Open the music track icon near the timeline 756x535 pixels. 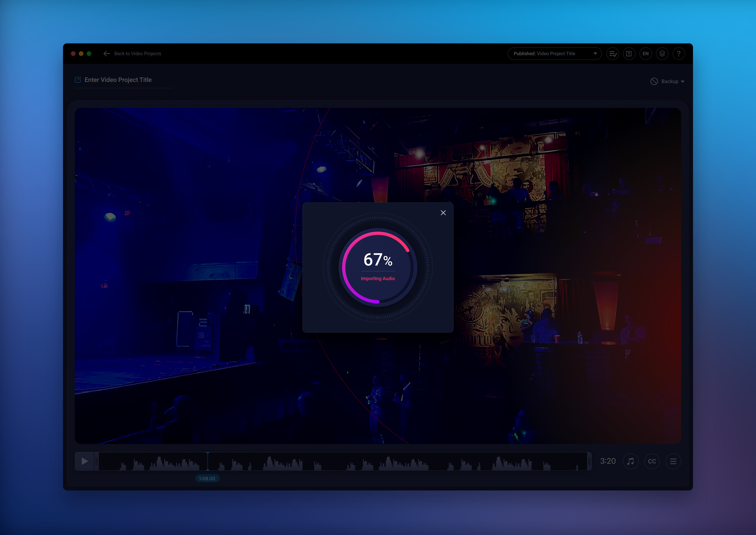click(631, 461)
